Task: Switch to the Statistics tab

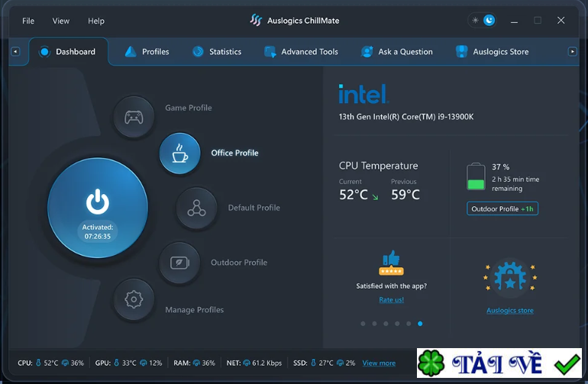Action: pyautogui.click(x=217, y=52)
